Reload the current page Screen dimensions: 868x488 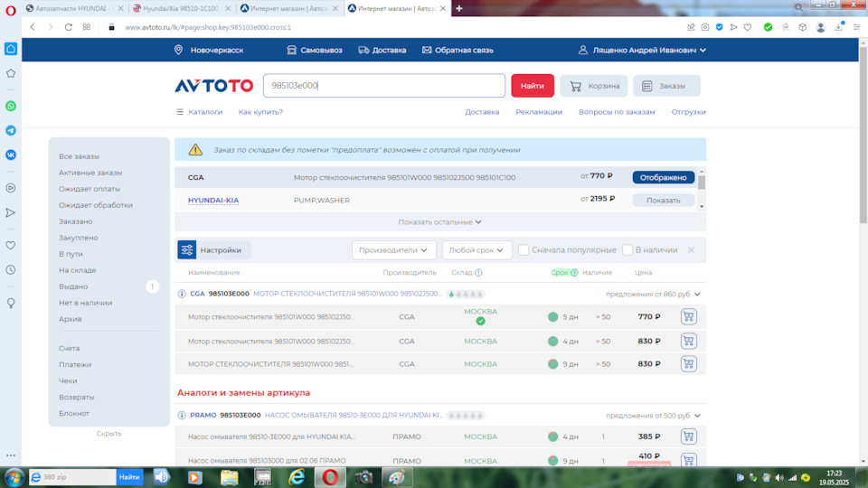click(69, 27)
